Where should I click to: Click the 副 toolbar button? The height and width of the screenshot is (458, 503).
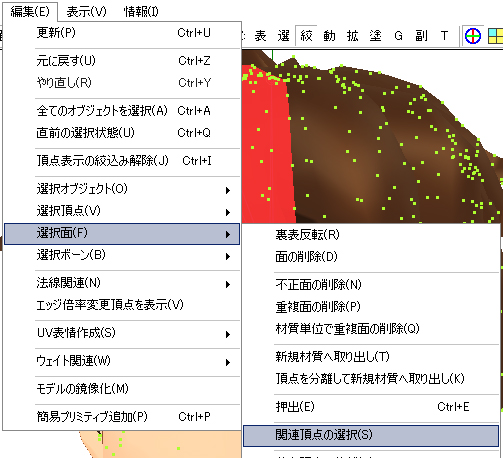(421, 35)
